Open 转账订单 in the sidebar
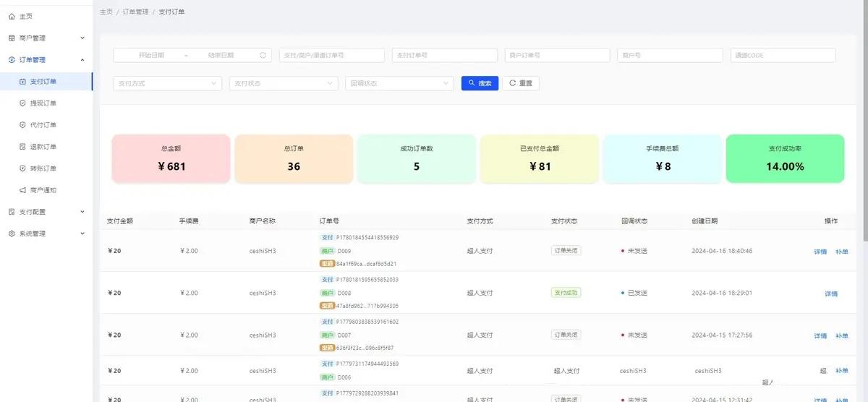 pyautogui.click(x=46, y=168)
